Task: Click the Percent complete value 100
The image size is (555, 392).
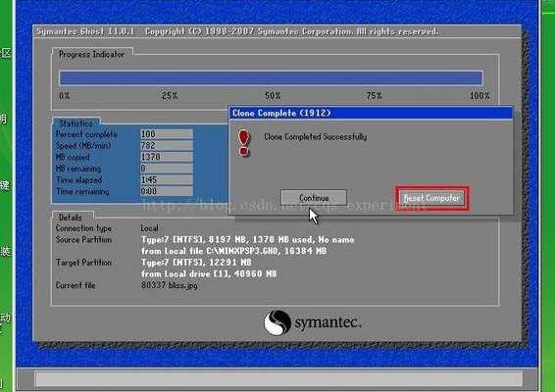Action: click(x=167, y=134)
